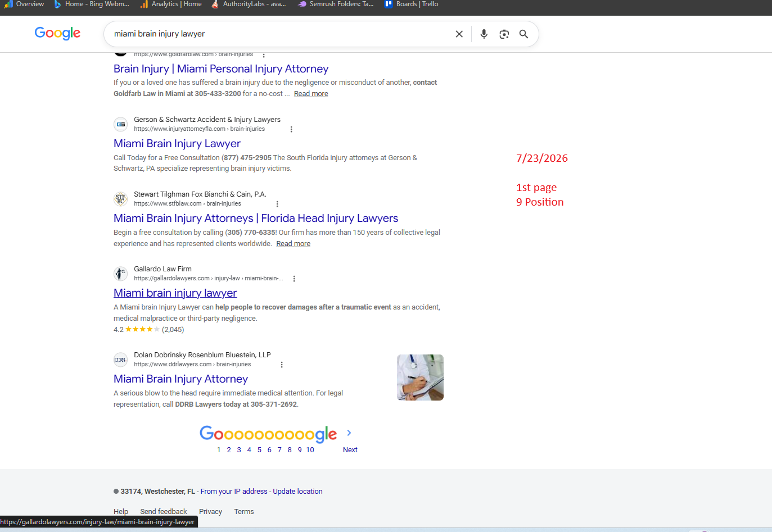Open Semrush Folders bookmark
The height and width of the screenshot is (532, 772).
pos(336,4)
